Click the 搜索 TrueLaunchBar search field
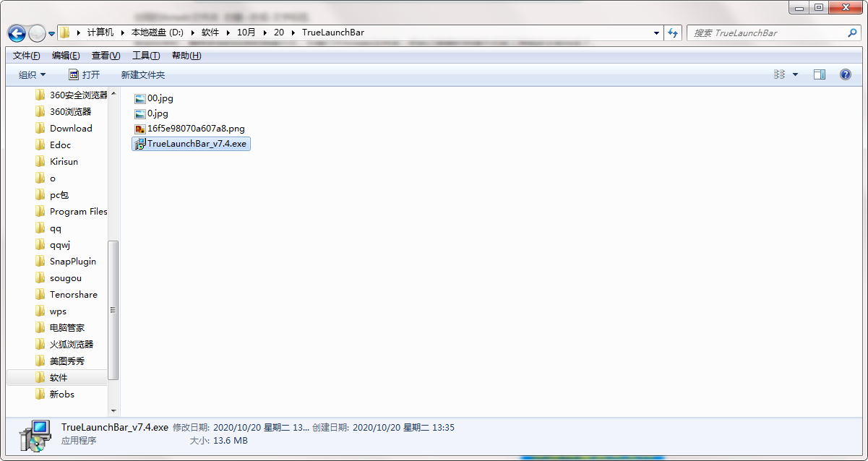 click(773, 33)
